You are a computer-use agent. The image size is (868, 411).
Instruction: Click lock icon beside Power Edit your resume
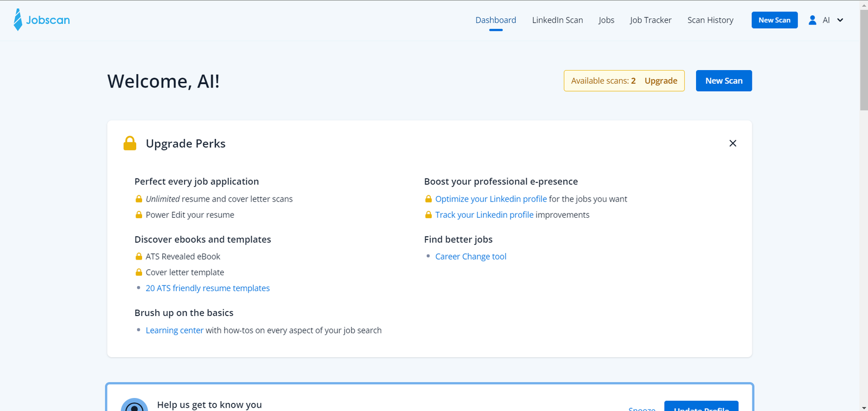tap(139, 214)
